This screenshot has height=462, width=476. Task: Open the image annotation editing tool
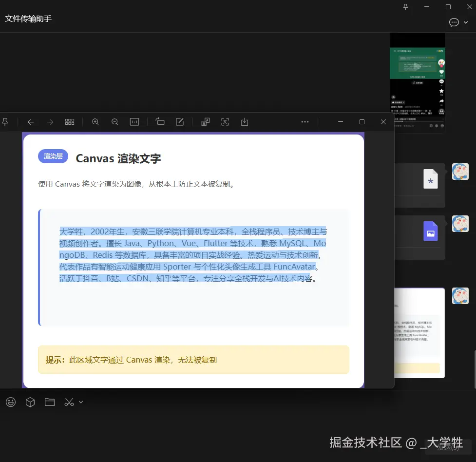[x=180, y=122]
